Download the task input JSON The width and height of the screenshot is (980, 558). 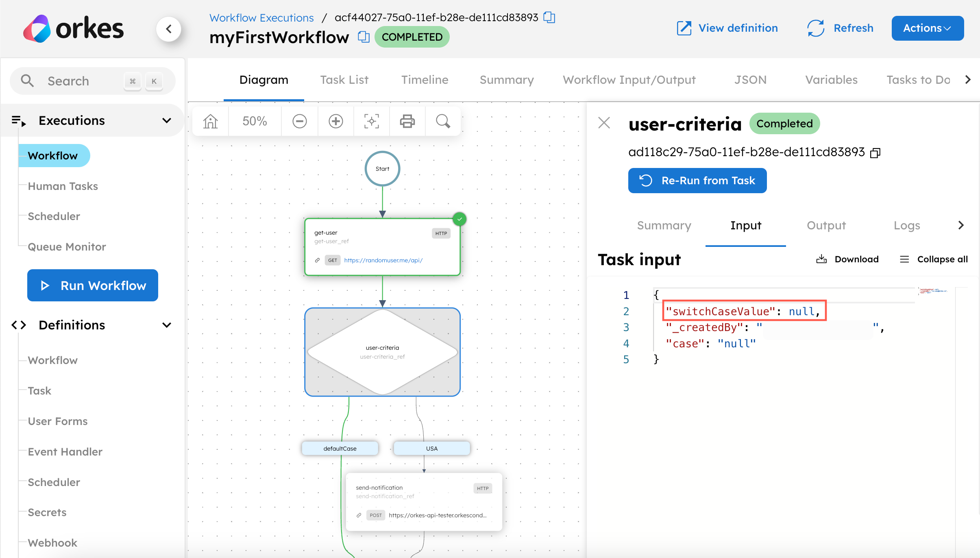tap(847, 259)
